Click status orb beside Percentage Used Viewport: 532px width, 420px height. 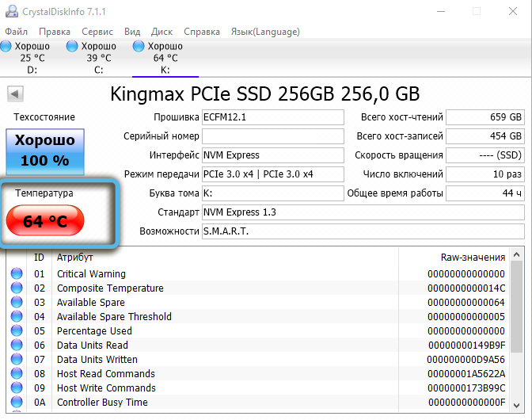point(17,331)
